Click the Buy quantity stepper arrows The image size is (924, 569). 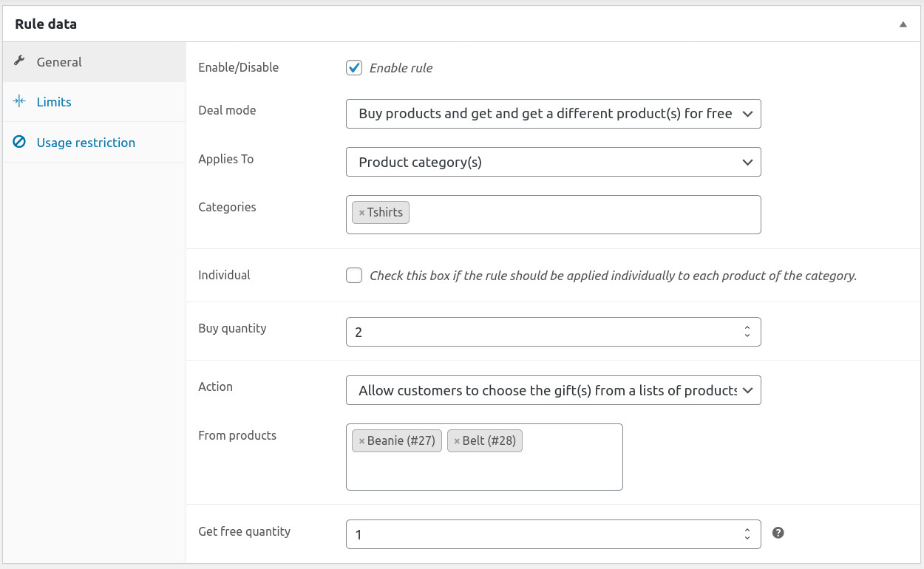(x=747, y=332)
